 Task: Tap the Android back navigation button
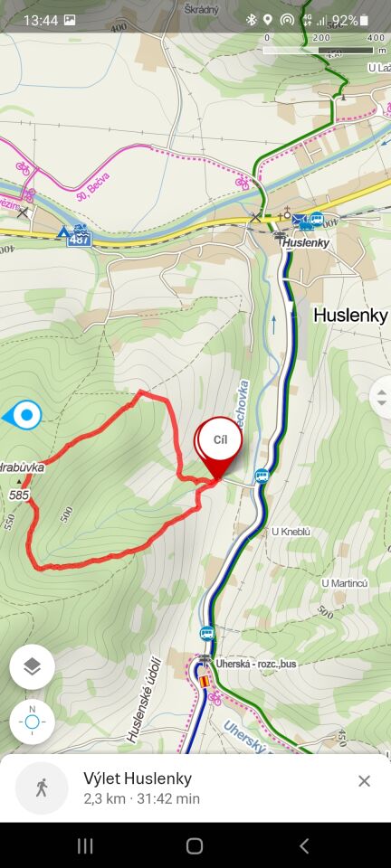(x=303, y=845)
